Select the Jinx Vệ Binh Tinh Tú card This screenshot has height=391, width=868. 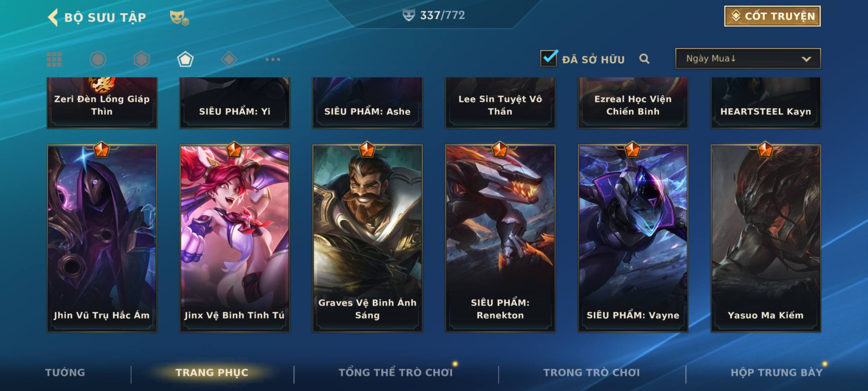235,238
